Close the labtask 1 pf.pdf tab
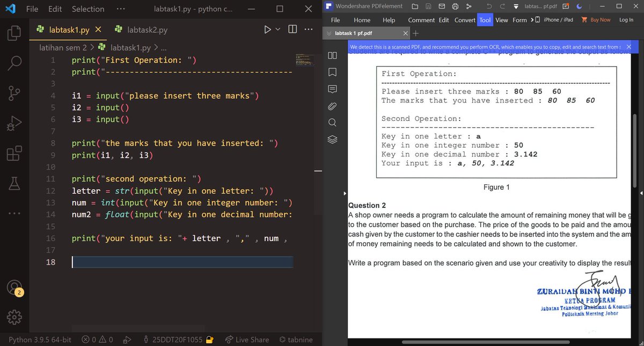This screenshot has width=644, height=346. tap(405, 33)
